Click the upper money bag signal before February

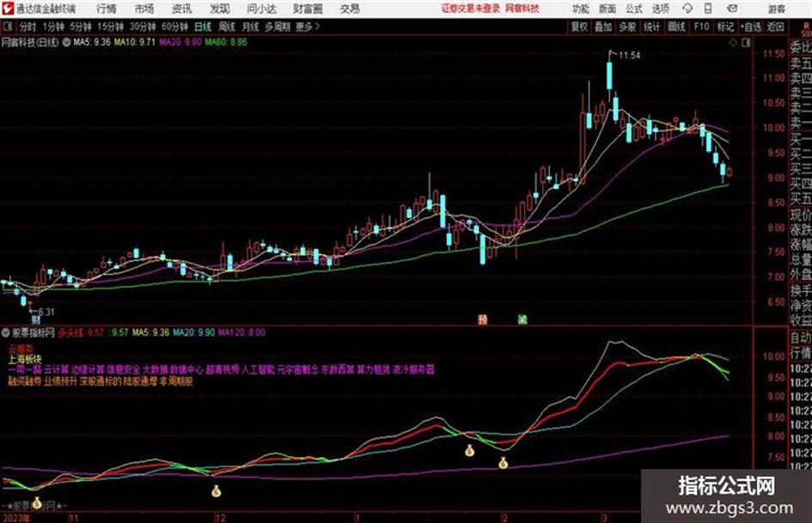[x=469, y=451]
